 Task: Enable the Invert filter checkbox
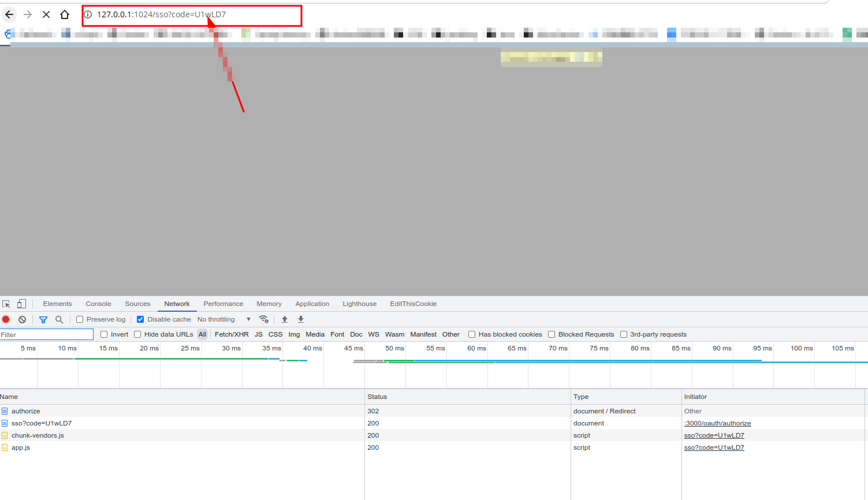(104, 334)
